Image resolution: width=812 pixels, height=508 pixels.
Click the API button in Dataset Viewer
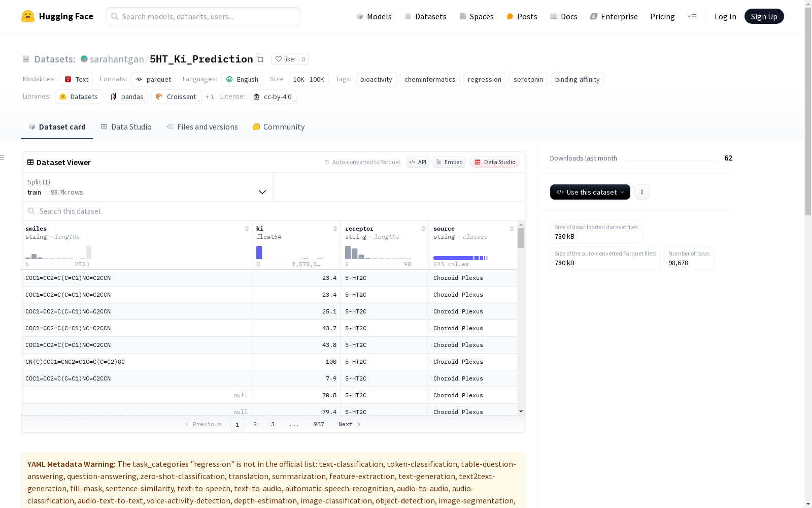click(x=418, y=162)
